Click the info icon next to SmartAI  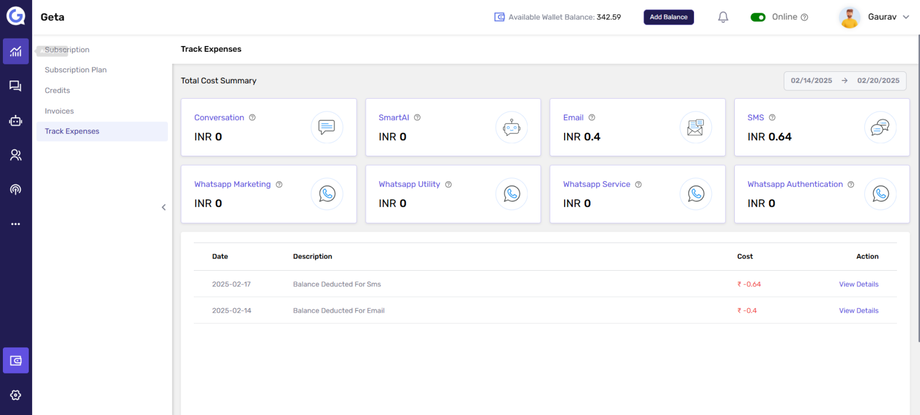click(x=417, y=118)
